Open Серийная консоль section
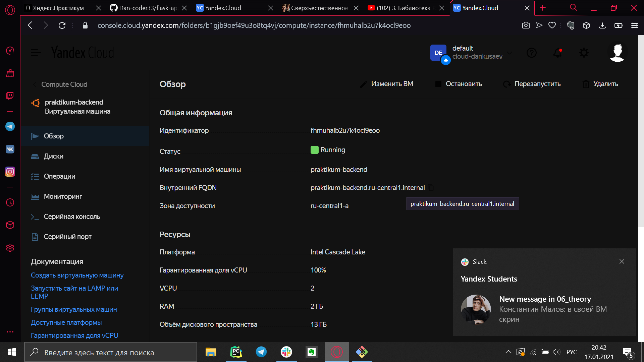This screenshot has width=644, height=362. point(85,217)
